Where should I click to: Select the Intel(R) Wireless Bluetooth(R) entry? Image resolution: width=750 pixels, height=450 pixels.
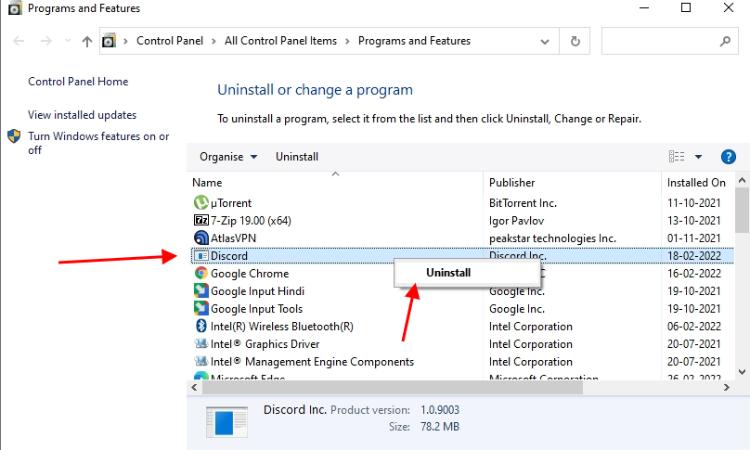point(282,327)
